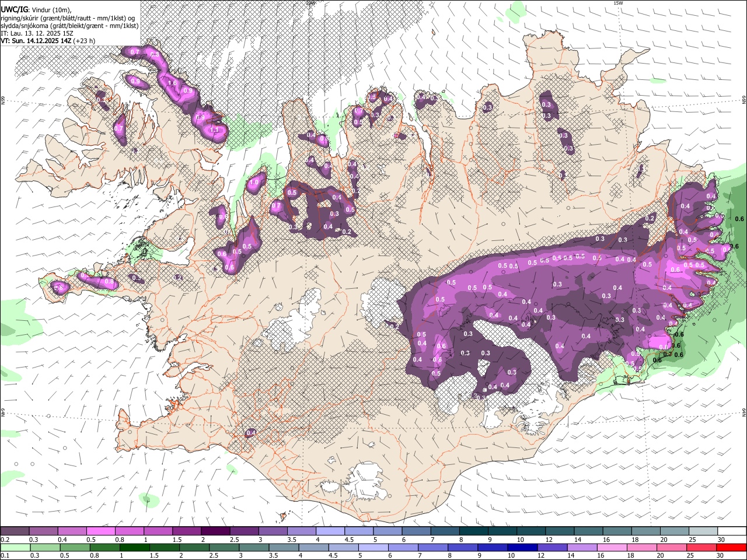Click the 1.1 value on the map
The image size is (747, 560).
click(214, 129)
